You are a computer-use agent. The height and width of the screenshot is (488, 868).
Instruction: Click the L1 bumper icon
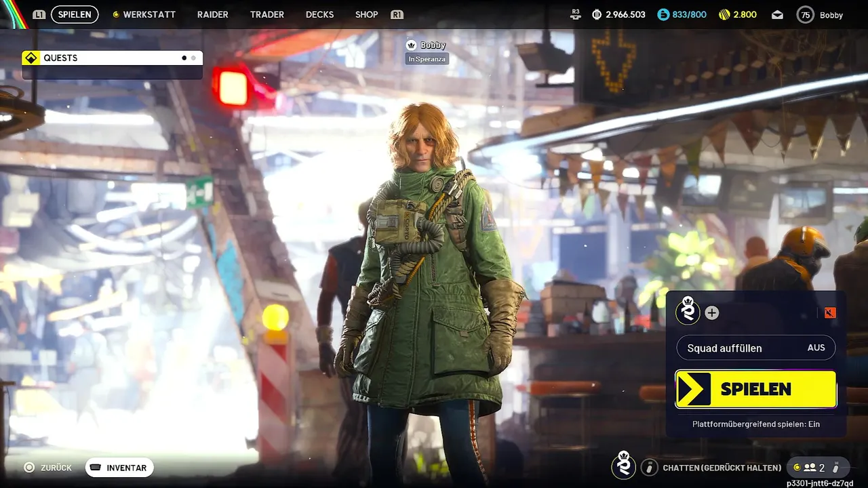[39, 14]
